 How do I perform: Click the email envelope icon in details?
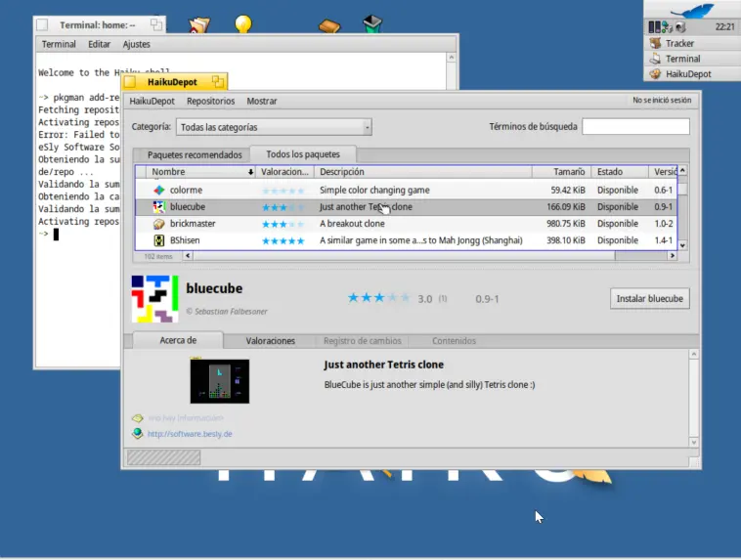point(138,418)
